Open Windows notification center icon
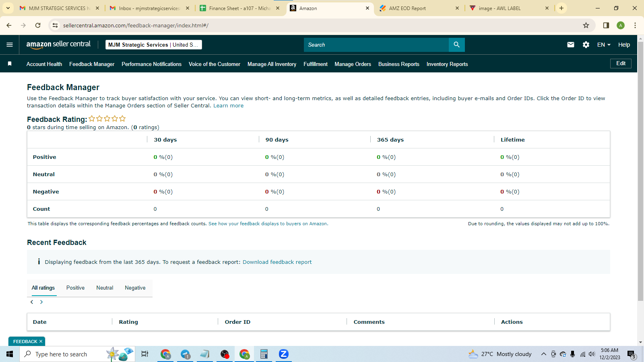 (631, 354)
